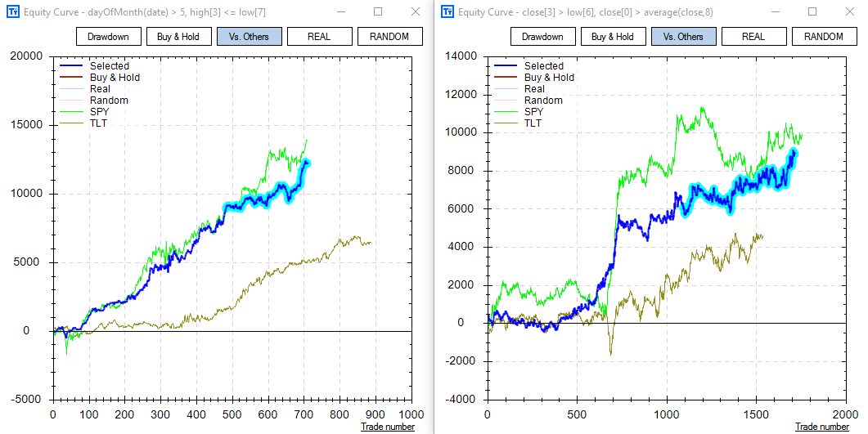Screen dimensions: 868x434
Task: Show Drawdown in the dayOfMonth window
Action: click(x=108, y=37)
